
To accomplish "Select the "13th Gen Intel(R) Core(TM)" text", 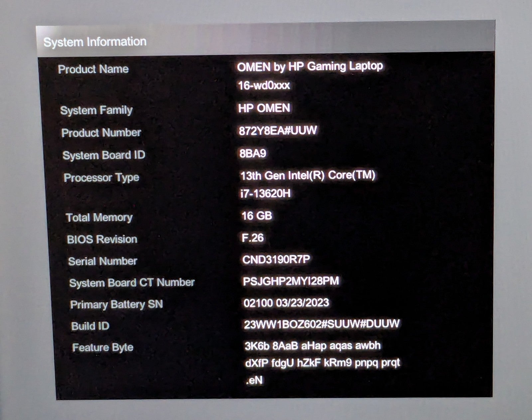I will tap(308, 175).
